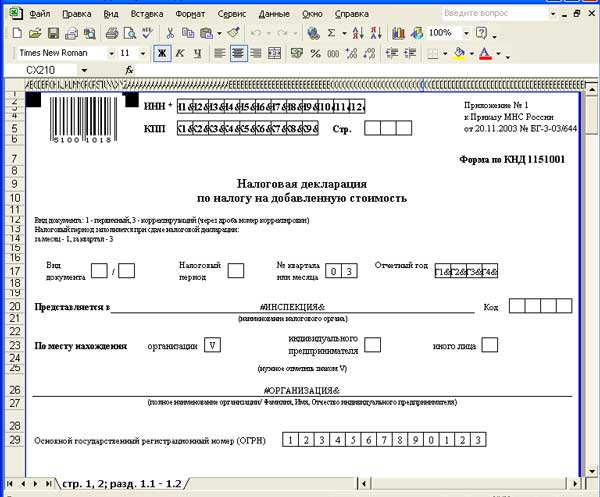Click the AutoSum sigma icon
600x497 pixels.
pyautogui.click(x=331, y=33)
